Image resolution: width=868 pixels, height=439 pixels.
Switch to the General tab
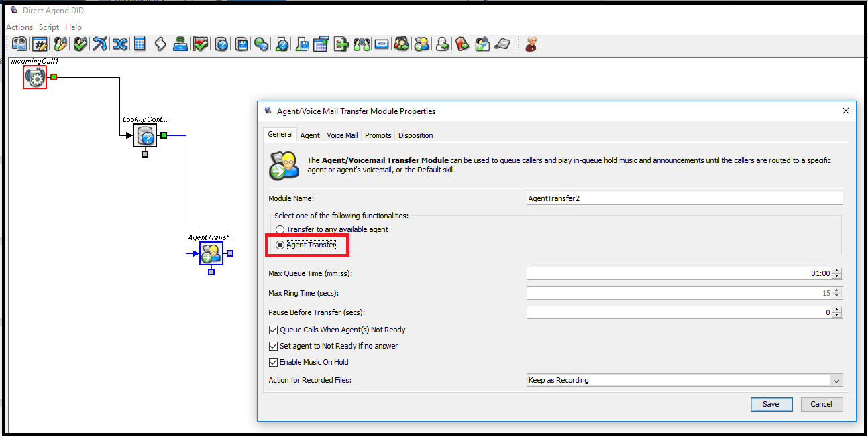(280, 134)
